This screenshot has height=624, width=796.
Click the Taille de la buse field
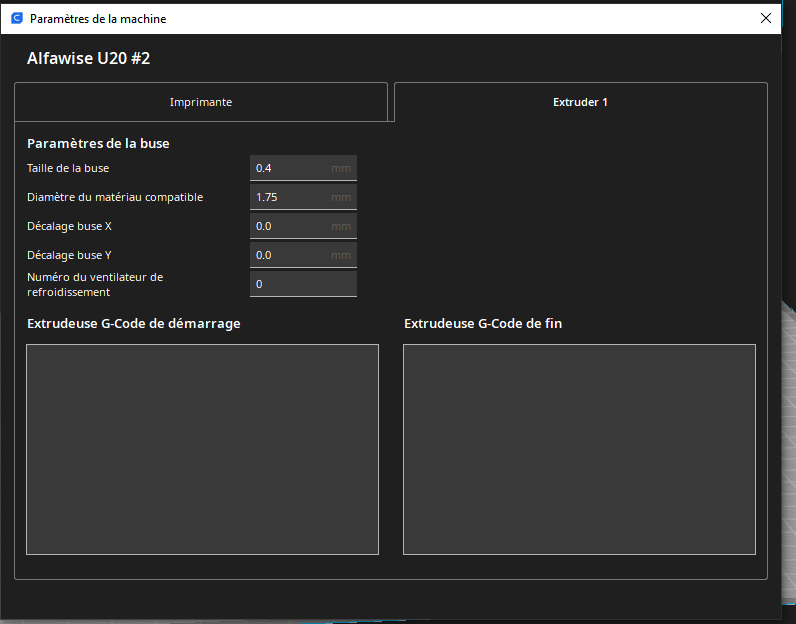click(303, 168)
